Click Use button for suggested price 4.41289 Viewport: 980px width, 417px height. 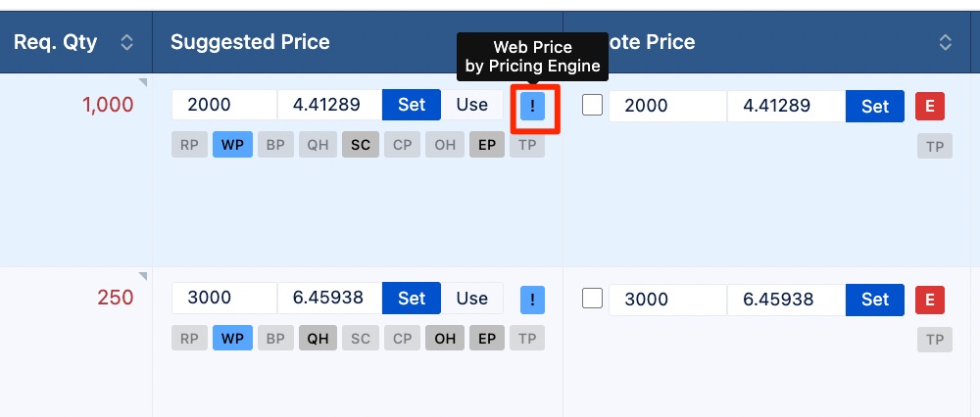(x=472, y=105)
